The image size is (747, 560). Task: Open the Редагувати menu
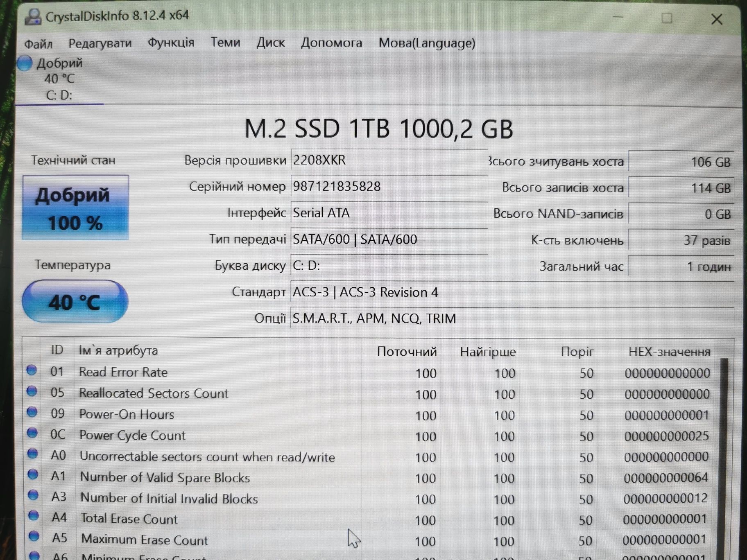pos(100,43)
